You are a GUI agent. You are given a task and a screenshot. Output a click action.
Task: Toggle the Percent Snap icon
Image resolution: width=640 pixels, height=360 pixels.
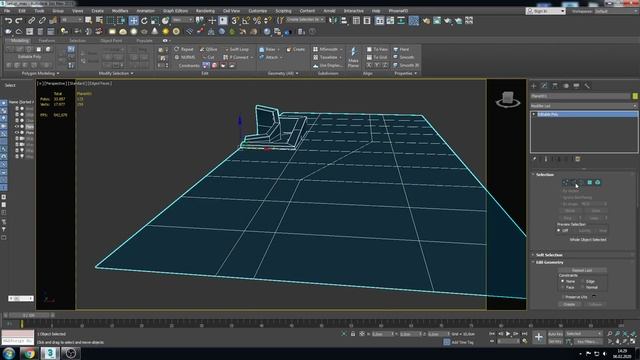coord(257,20)
